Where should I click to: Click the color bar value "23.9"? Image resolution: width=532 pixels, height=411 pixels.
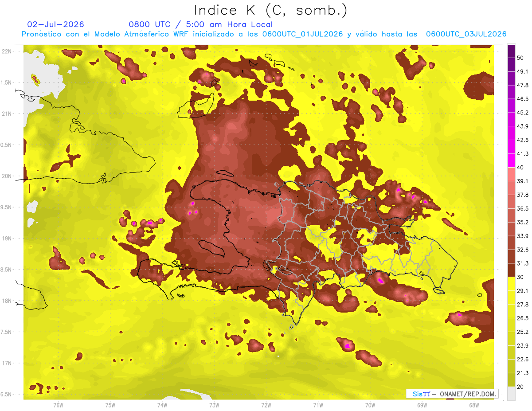tap(522, 345)
